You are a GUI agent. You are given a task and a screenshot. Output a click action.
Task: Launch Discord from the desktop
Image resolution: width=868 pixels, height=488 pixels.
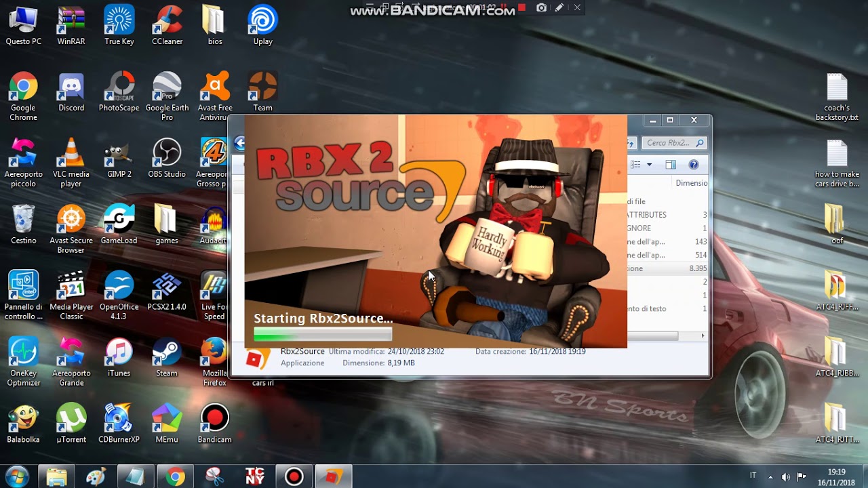[71, 91]
